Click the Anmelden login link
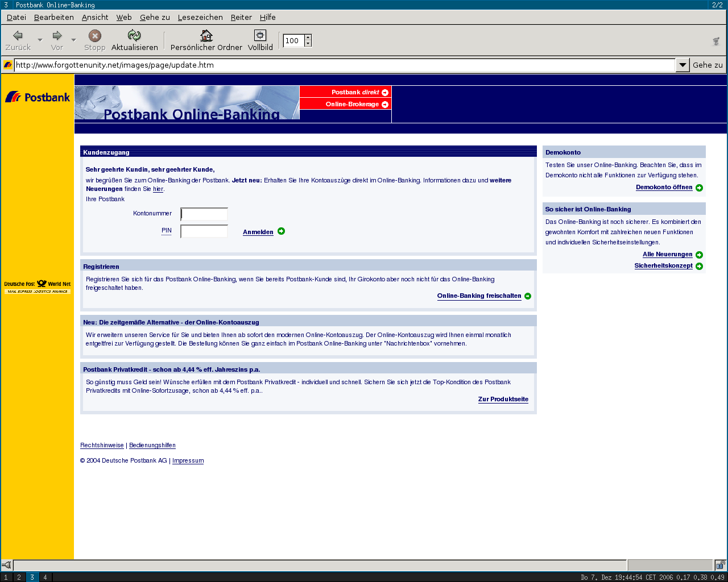728x582 pixels. click(258, 232)
